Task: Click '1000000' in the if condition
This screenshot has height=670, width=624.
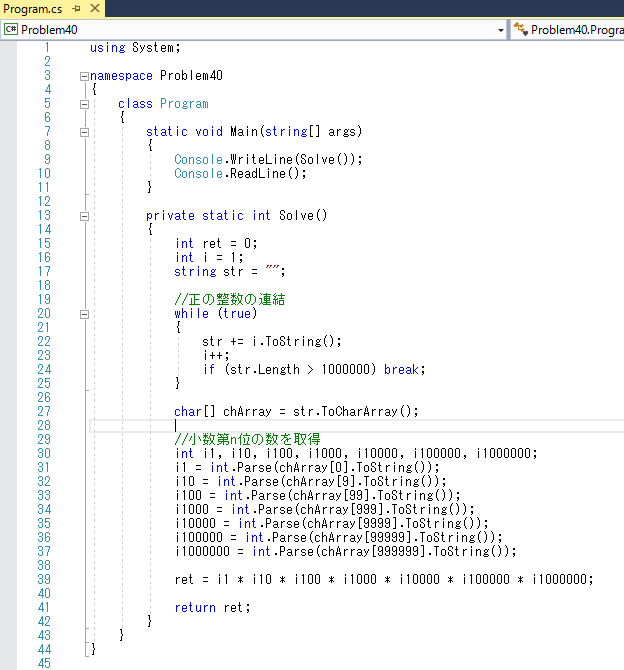Action: 345,369
